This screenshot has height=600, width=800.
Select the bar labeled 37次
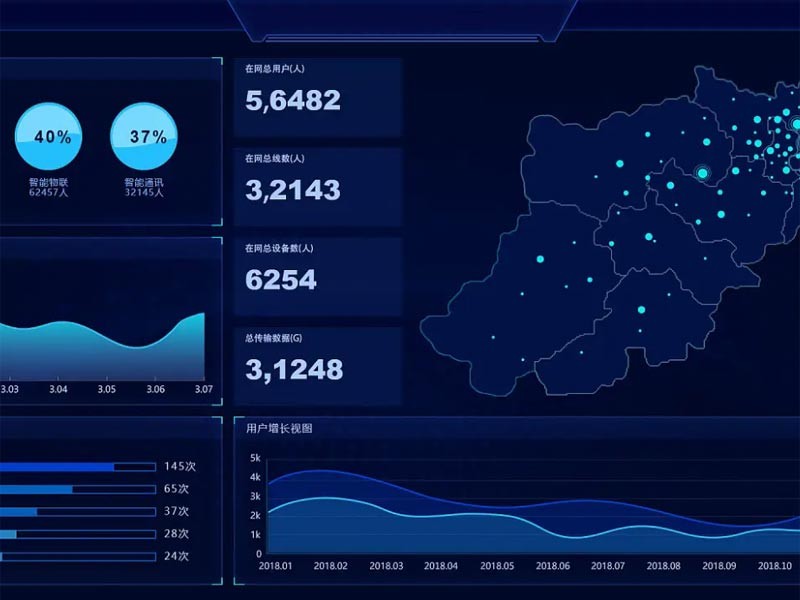pos(78,511)
